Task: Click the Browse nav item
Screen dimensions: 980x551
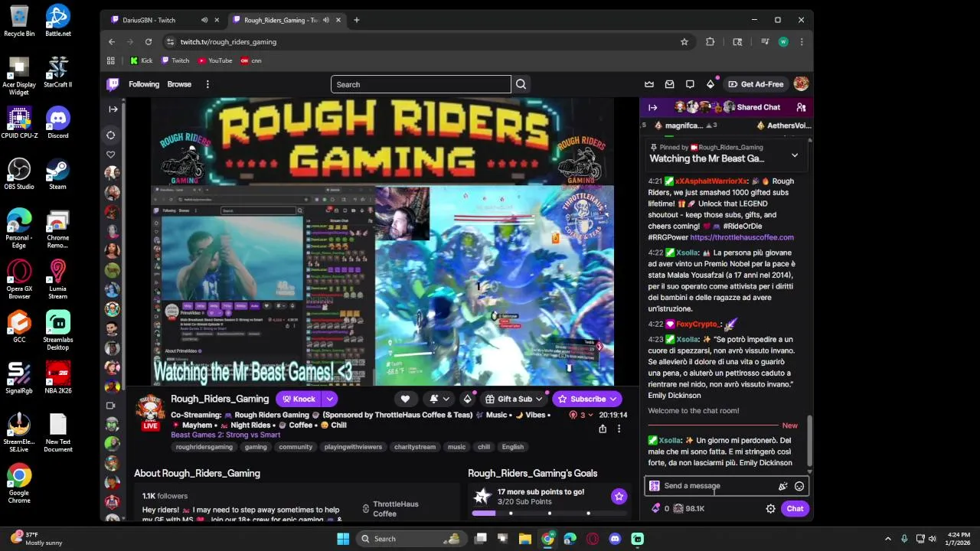Action: [x=179, y=84]
